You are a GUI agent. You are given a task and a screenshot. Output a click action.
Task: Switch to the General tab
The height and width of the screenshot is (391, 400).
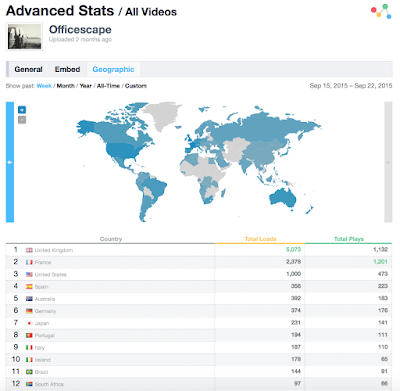(x=28, y=69)
